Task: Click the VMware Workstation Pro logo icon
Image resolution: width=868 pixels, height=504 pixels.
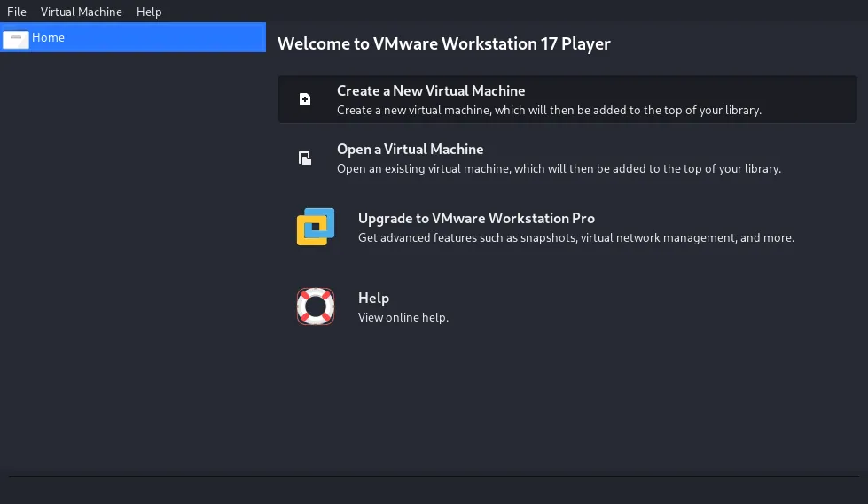Action: click(x=316, y=227)
